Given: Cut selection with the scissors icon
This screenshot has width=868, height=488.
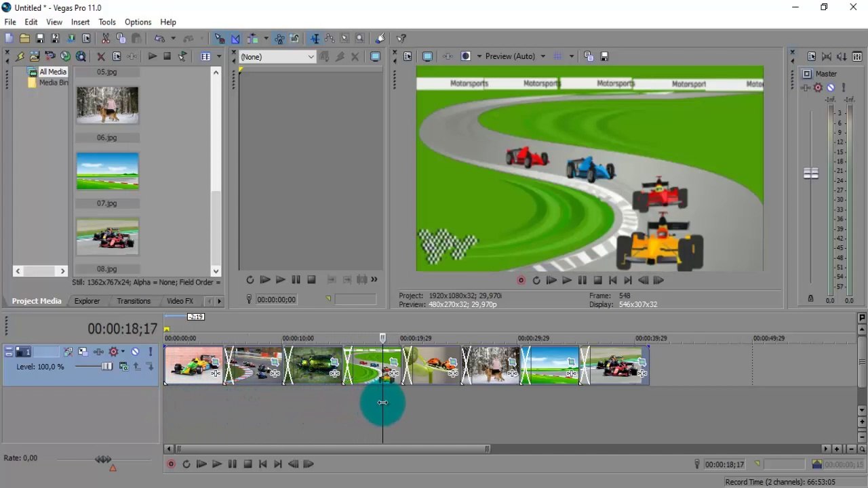Looking at the screenshot, I should pyautogui.click(x=105, y=39).
